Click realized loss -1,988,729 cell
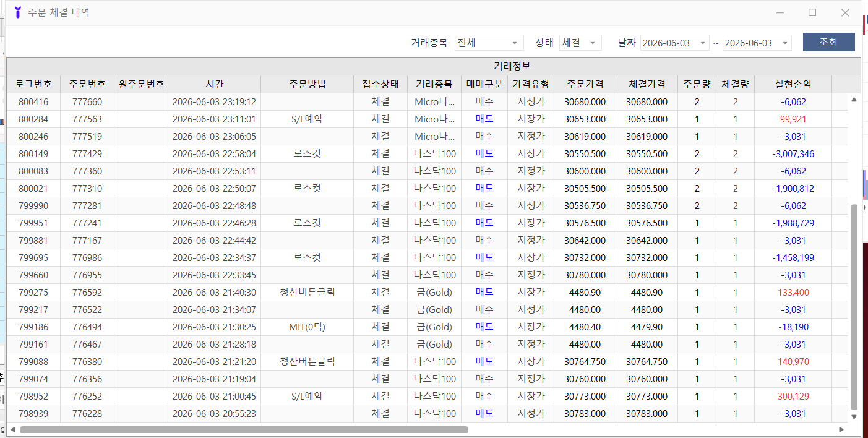 (793, 223)
